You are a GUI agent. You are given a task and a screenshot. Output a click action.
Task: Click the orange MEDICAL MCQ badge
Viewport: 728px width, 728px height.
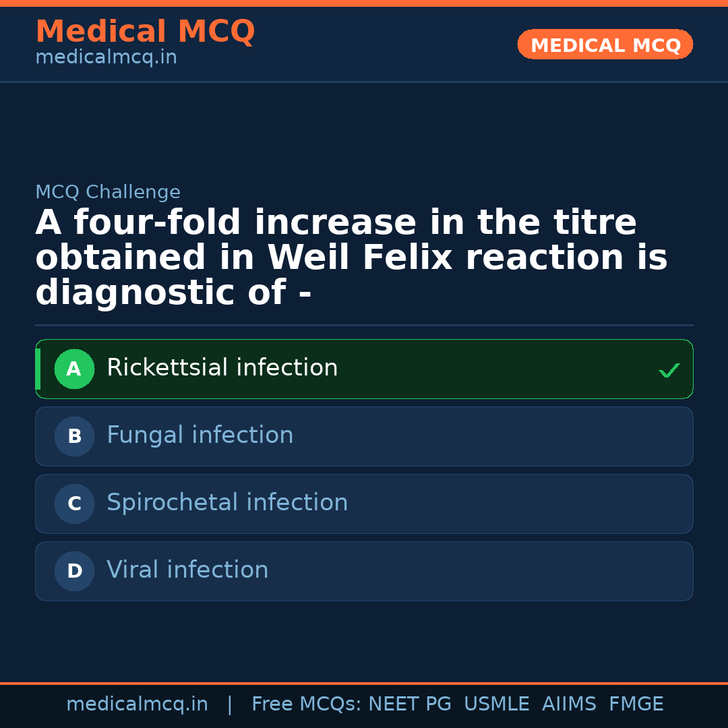coord(605,45)
